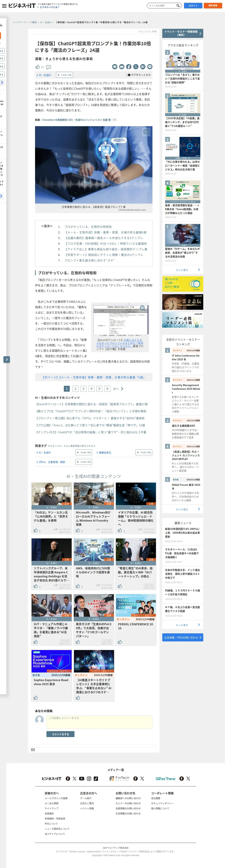The width and height of the screenshot is (225, 868).
Task: Share article on LINE icon
Action: [x=150, y=67]
